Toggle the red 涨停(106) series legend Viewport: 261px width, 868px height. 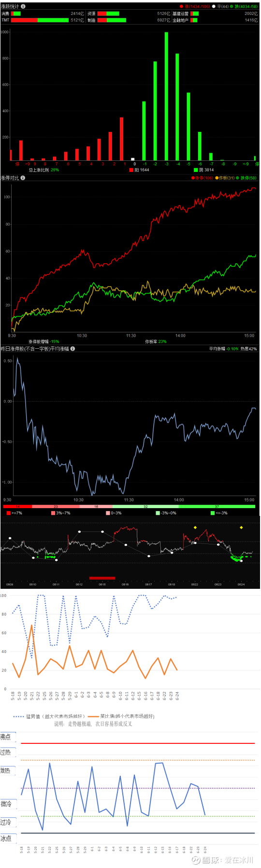coord(202,178)
